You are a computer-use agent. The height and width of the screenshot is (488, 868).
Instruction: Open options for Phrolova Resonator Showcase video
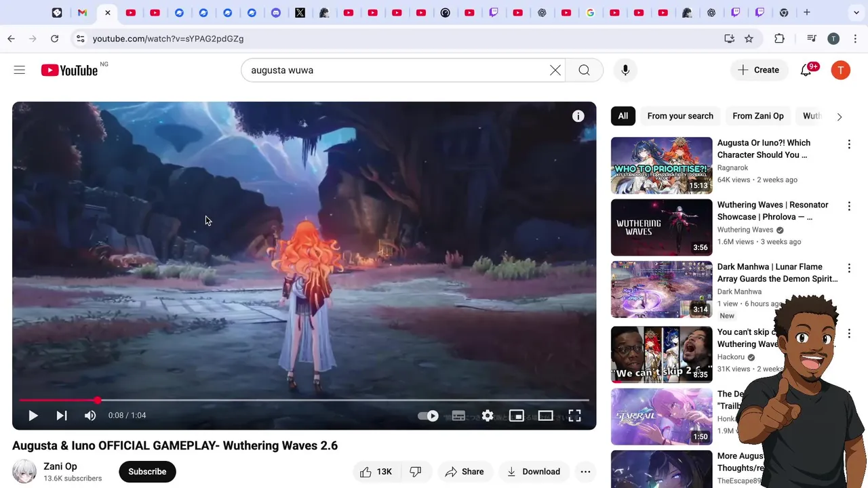(849, 206)
